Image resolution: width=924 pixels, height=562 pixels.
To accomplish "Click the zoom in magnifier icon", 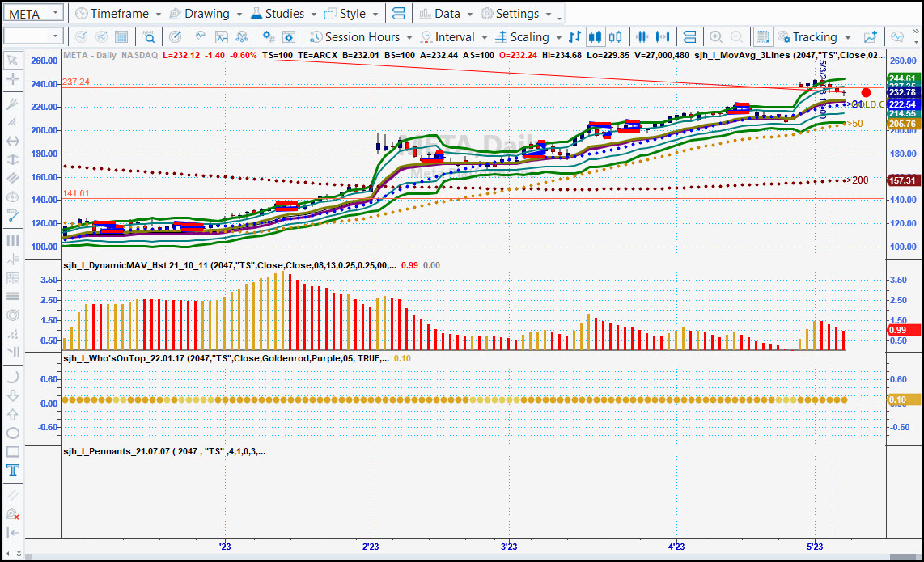I will click(716, 37).
